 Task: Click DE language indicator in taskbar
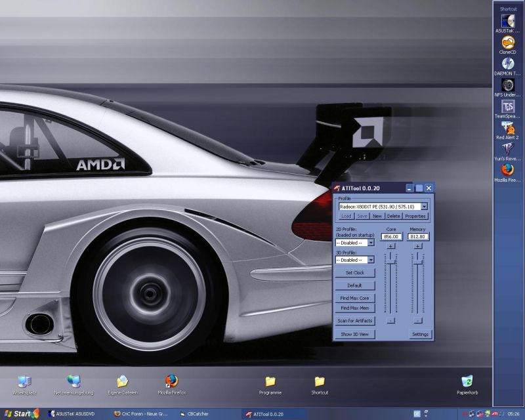pos(417,414)
